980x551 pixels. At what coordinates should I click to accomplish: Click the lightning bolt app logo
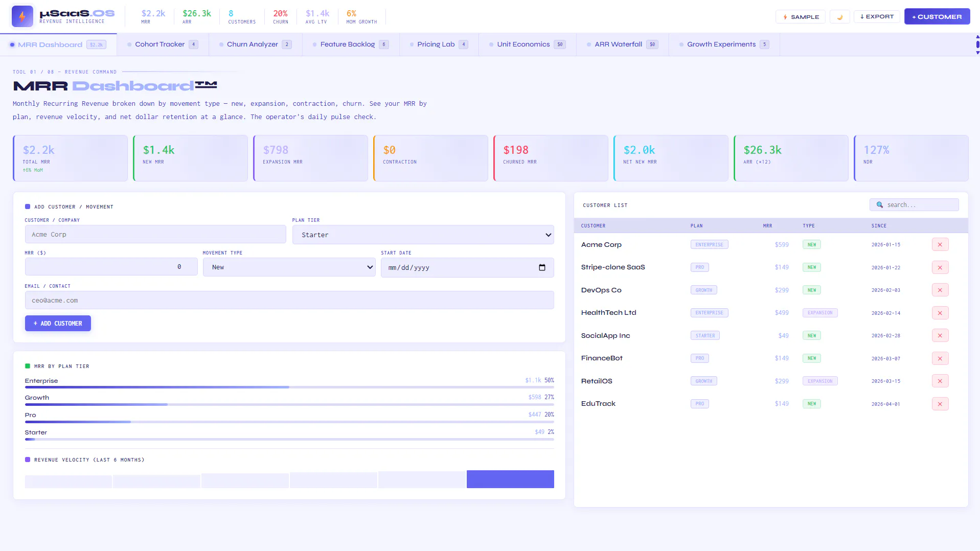click(x=22, y=16)
